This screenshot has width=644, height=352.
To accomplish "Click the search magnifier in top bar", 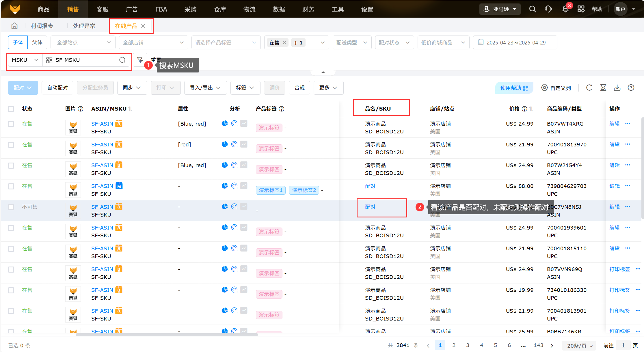I will tap(532, 9).
